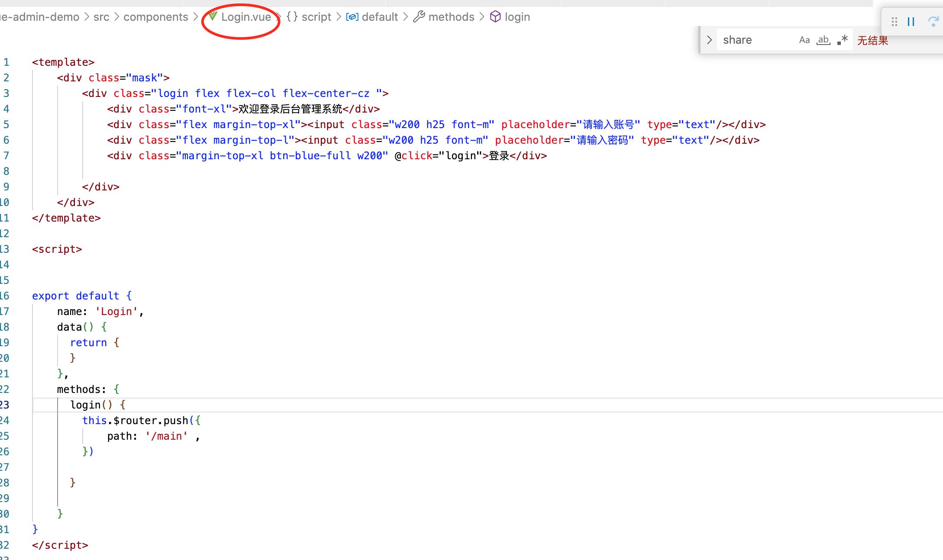
Task: Select the methods breadcrumb item
Action: pos(451,16)
